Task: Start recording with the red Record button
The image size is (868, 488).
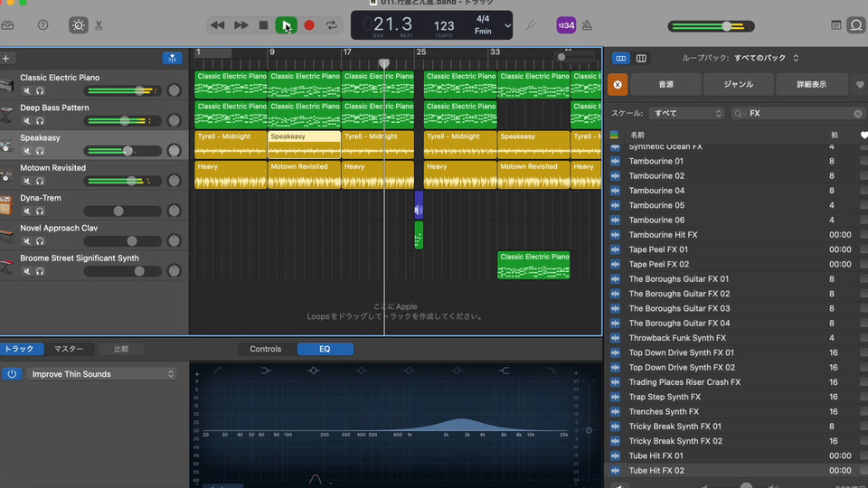Action: point(309,25)
